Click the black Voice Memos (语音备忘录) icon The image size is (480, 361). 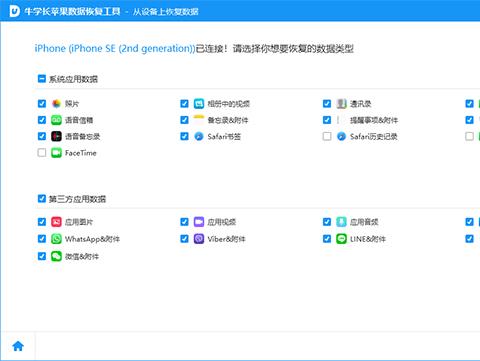click(56, 136)
